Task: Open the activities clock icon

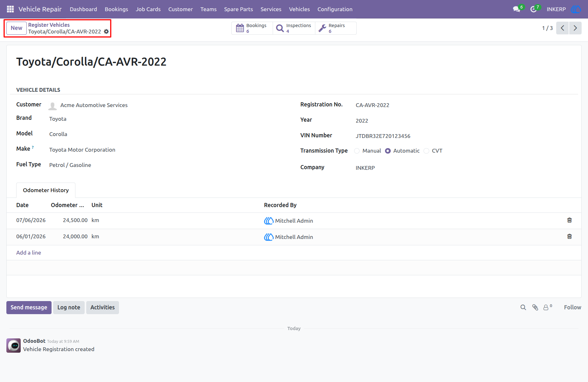Action: (x=534, y=9)
